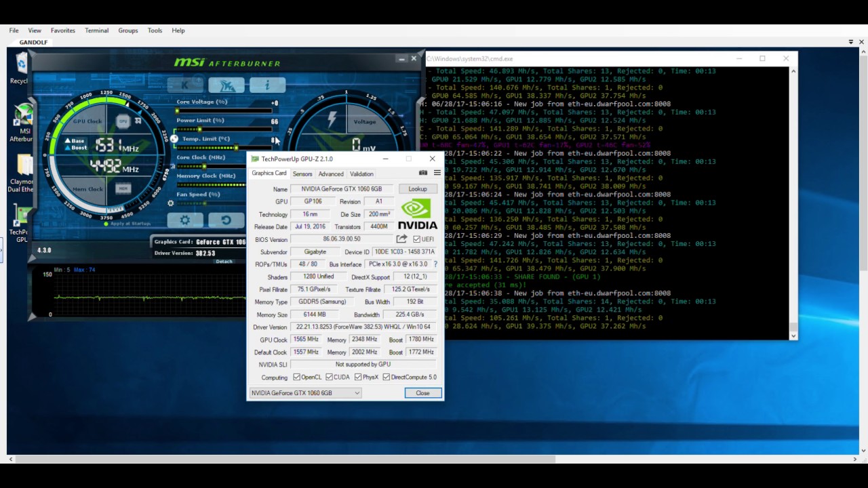Expand the GPU selection dropdown in GPU-Z
Image resolution: width=868 pixels, height=488 pixels.
(357, 393)
